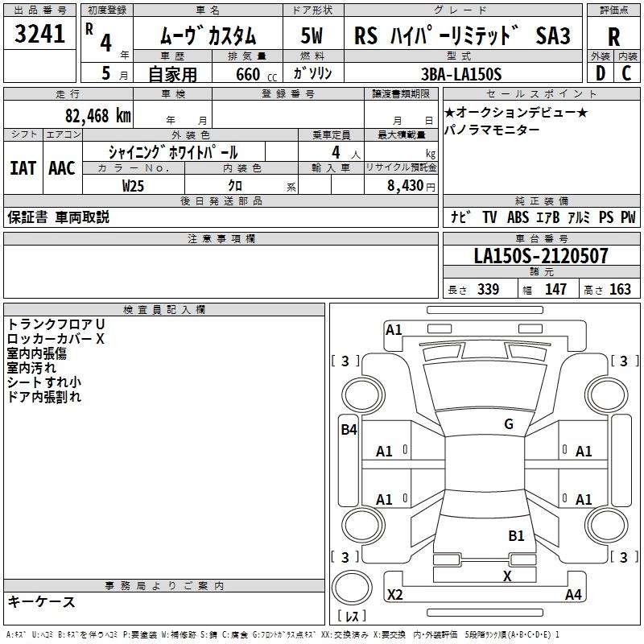Click the [レス] spare tire label
The image size is (644, 644).
[x=352, y=615]
